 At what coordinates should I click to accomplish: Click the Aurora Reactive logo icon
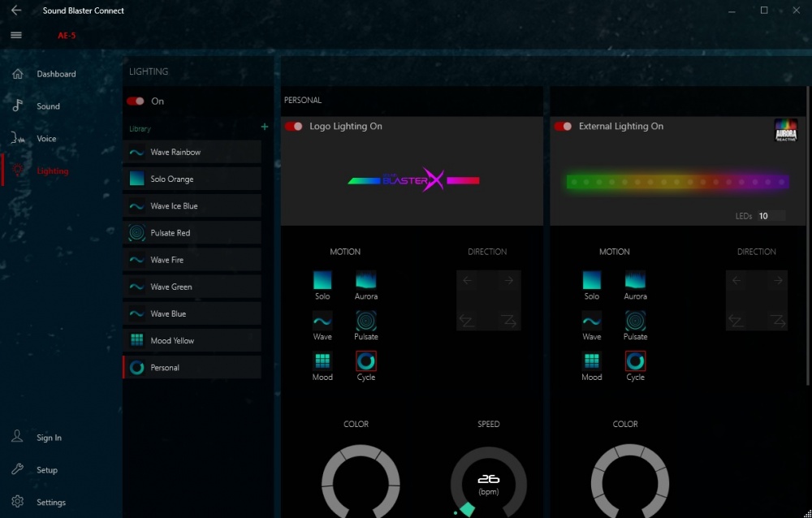coord(785,131)
